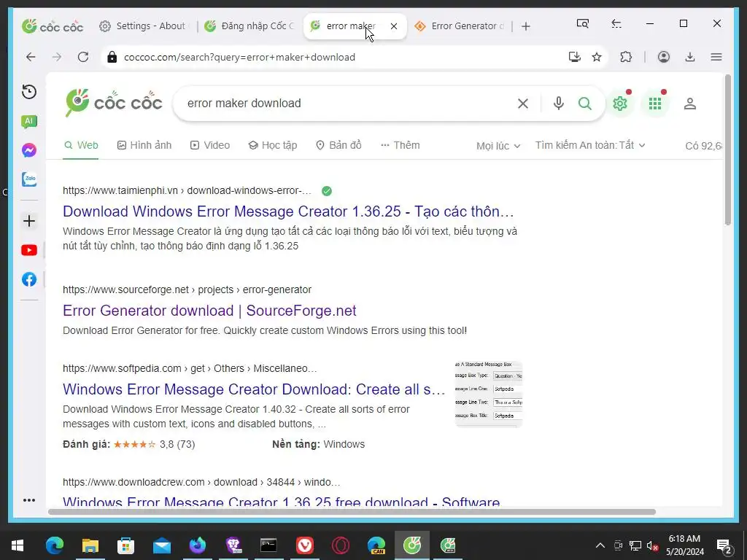Start voice search with the microphone
Screen dimensions: 747x560
(x=558, y=104)
